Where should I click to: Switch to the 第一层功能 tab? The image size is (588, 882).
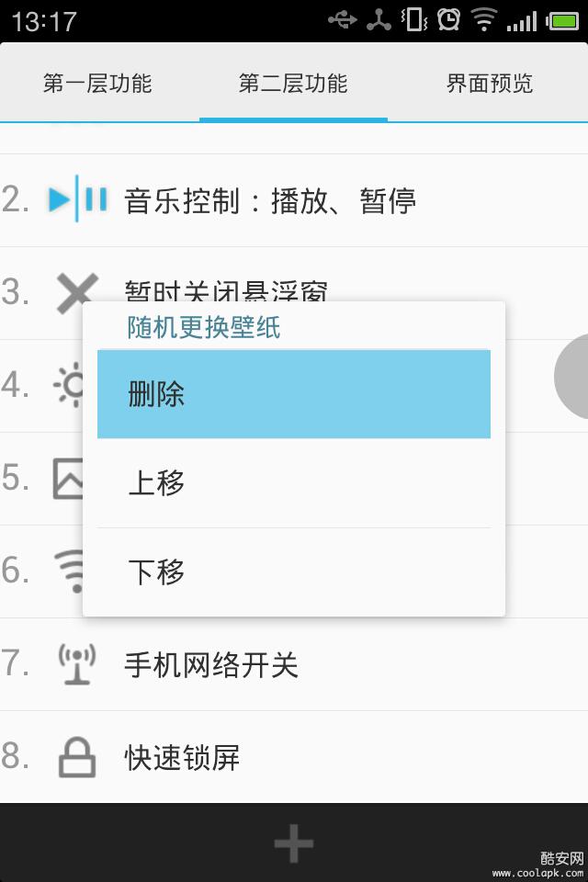click(97, 84)
